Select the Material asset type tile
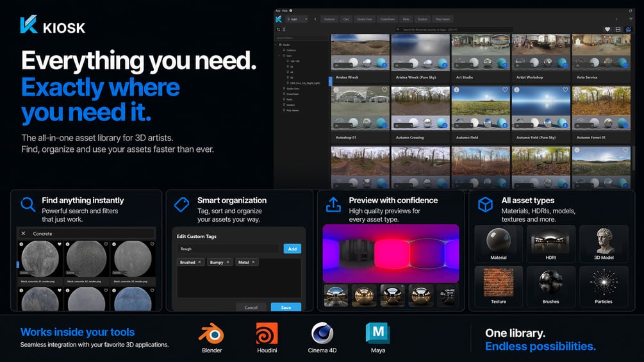The width and height of the screenshot is (644, 362). pos(498,244)
